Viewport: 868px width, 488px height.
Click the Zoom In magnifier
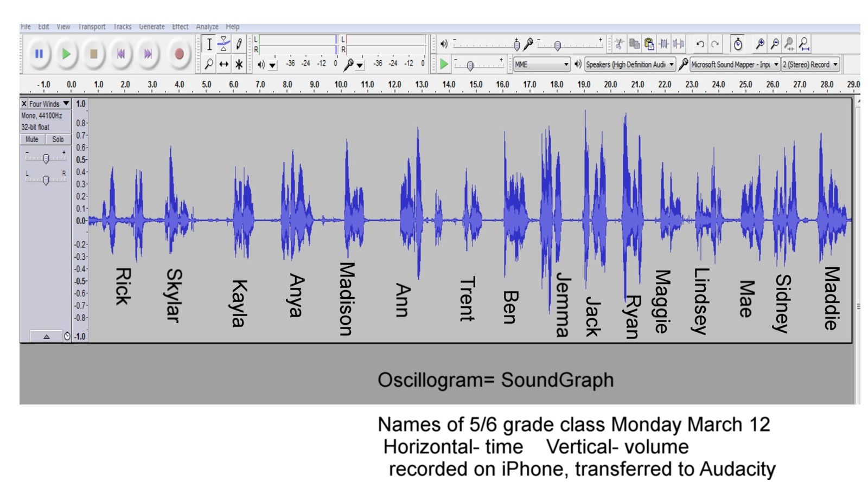pyautogui.click(x=760, y=44)
